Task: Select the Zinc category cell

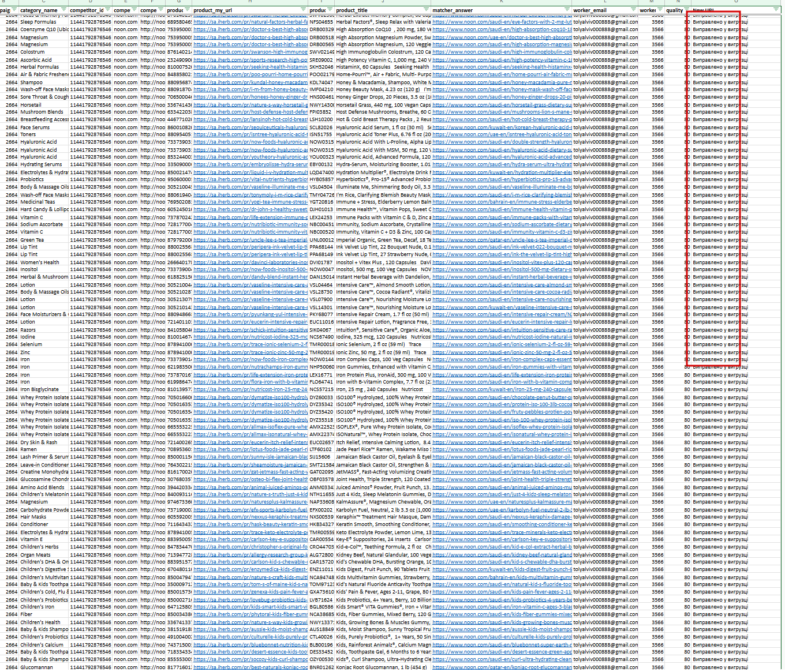Action: [x=44, y=352]
